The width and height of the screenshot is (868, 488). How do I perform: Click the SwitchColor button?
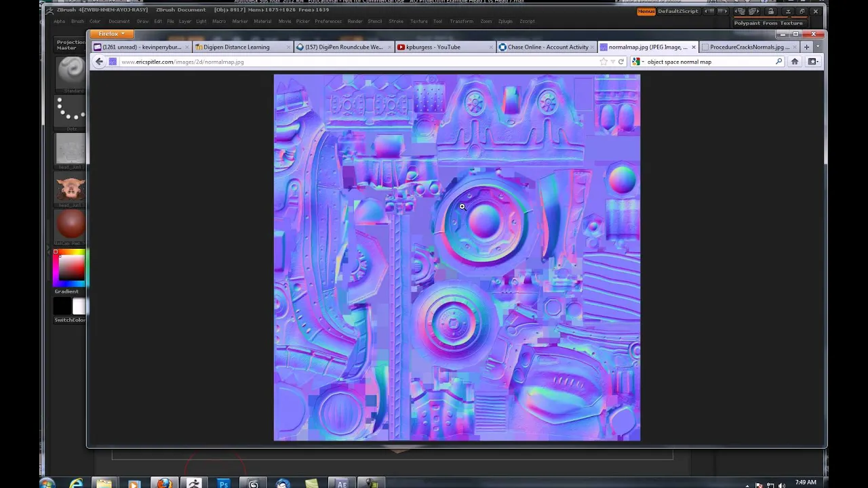tap(70, 320)
